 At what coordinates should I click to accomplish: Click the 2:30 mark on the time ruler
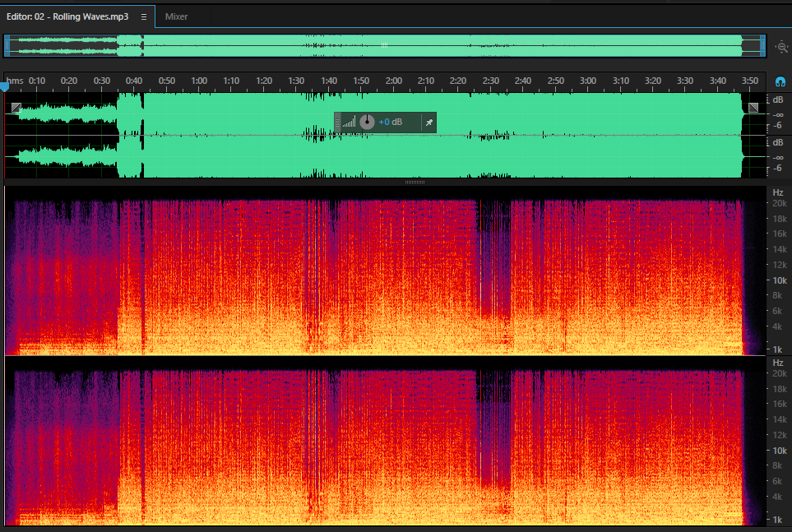click(x=490, y=81)
